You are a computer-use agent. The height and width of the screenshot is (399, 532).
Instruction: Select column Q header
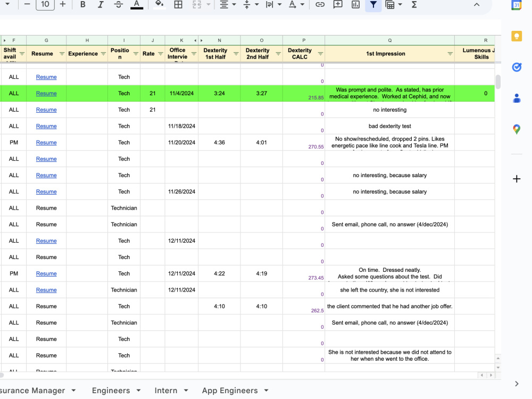(389, 40)
